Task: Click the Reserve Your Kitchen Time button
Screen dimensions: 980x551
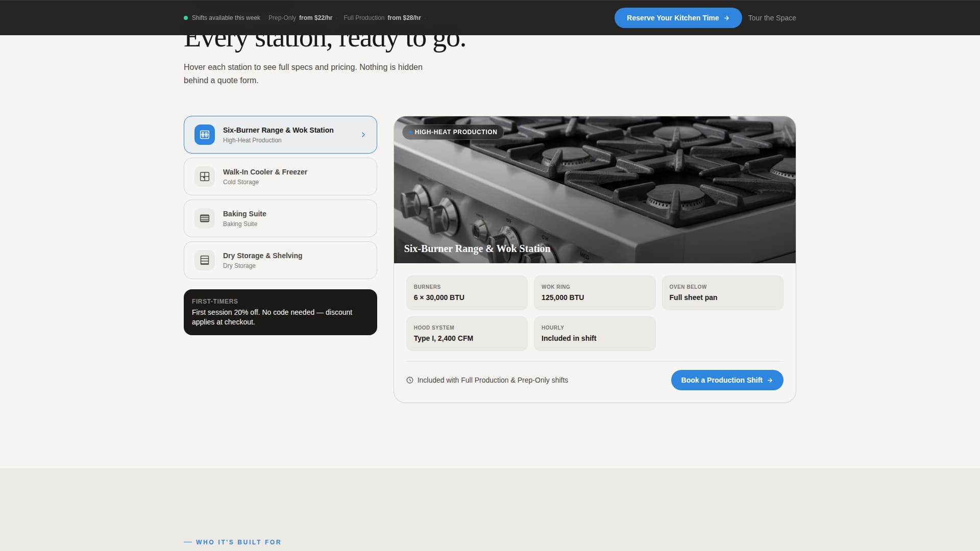Action: (678, 17)
